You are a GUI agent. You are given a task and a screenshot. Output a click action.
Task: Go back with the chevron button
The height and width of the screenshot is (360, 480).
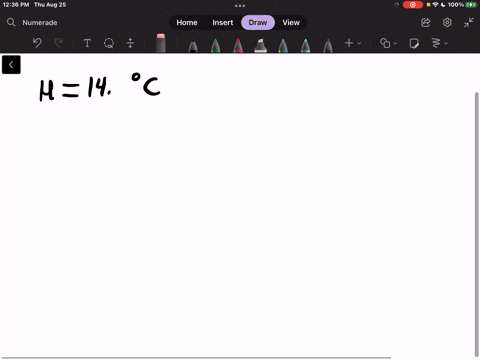coord(11,65)
